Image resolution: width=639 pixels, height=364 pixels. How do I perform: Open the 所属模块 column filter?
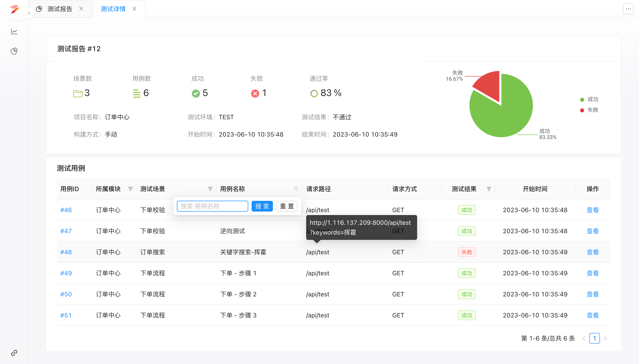coord(130,189)
